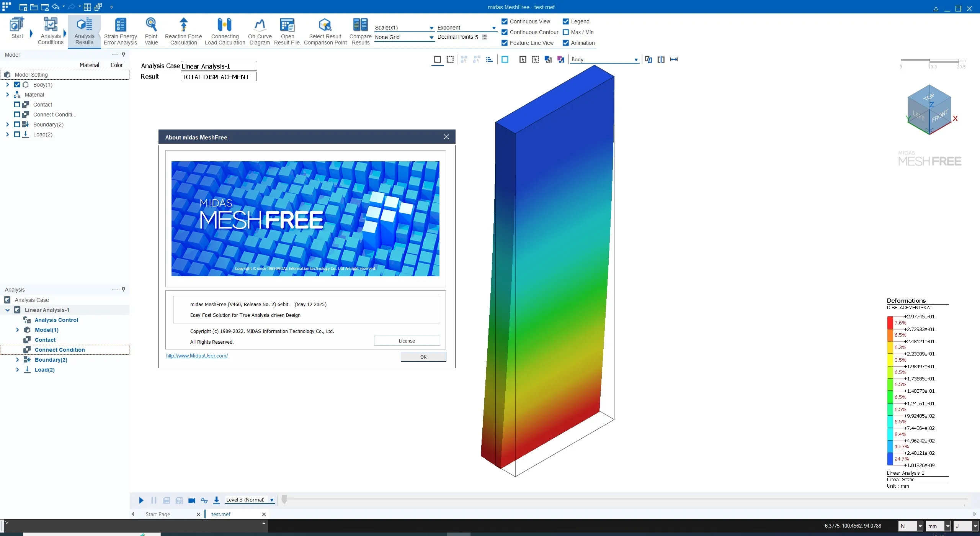Toggle the Continuous Contour checkbox
The image size is (980, 536).
click(x=505, y=32)
